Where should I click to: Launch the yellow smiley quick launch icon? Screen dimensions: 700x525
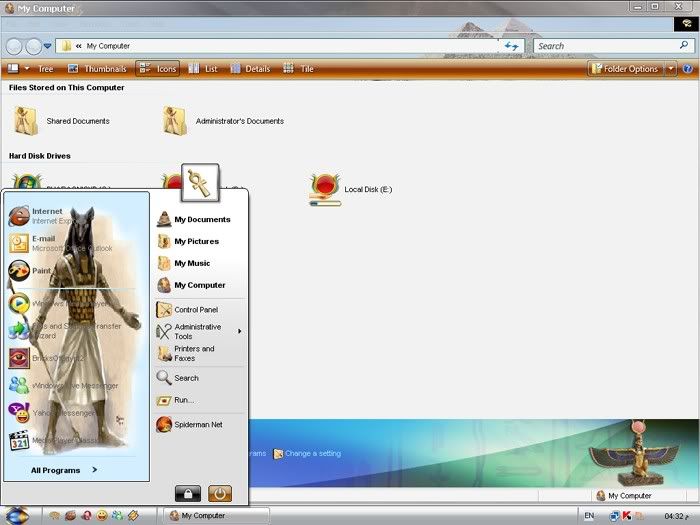[x=102, y=516]
